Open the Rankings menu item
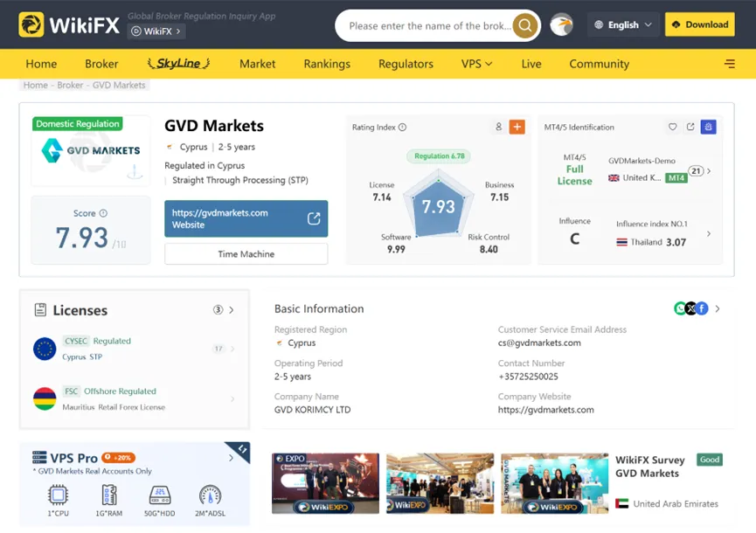This screenshot has width=756, height=533. [x=327, y=64]
